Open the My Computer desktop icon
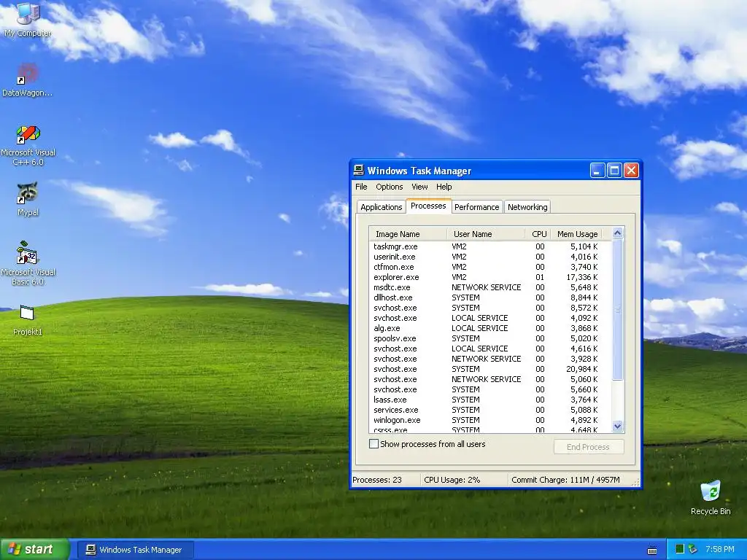This screenshot has height=560, width=747. pyautogui.click(x=28, y=19)
